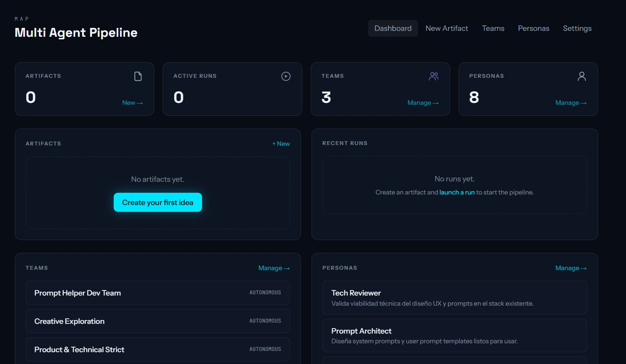Click AUTONOMOUS badge on Prompt Helper Dev Team
The width and height of the screenshot is (626, 364).
[265, 293]
